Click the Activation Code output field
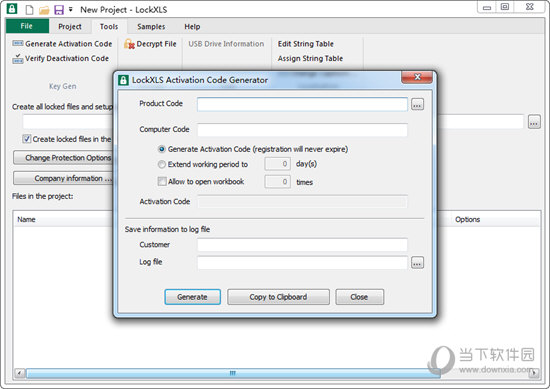Image resolution: width=550 pixels, height=389 pixels. [x=302, y=202]
